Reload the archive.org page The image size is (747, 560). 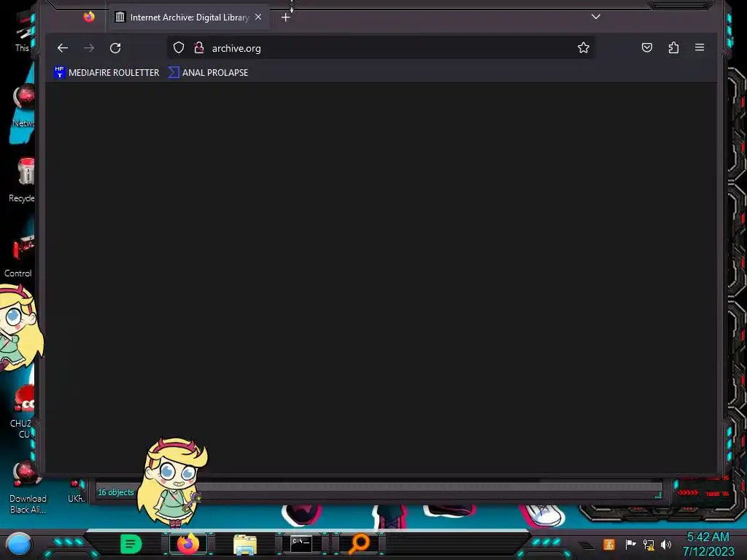tap(115, 47)
